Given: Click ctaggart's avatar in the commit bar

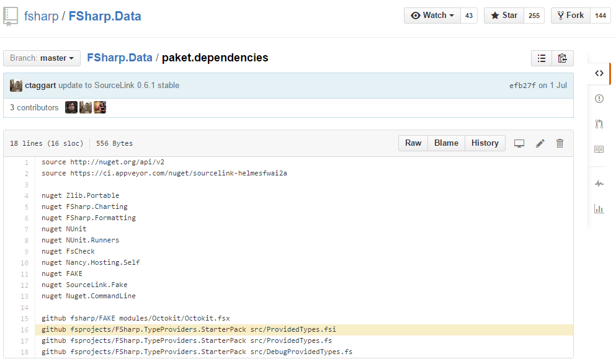Looking at the screenshot, I should coord(16,86).
